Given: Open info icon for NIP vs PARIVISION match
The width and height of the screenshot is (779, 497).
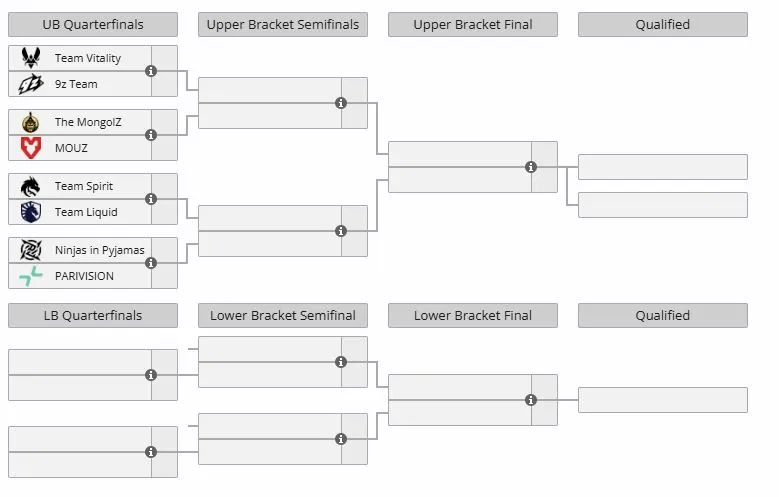Looking at the screenshot, I should (x=151, y=263).
